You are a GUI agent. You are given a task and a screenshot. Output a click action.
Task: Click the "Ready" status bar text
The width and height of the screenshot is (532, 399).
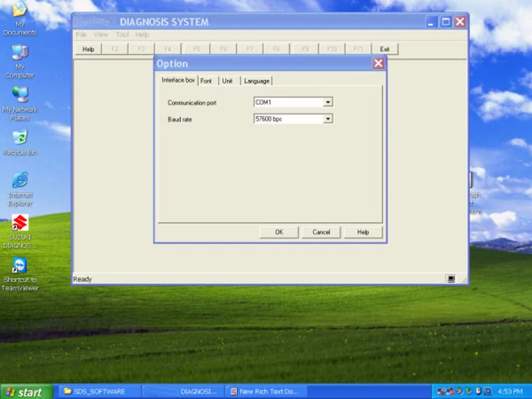coord(82,279)
